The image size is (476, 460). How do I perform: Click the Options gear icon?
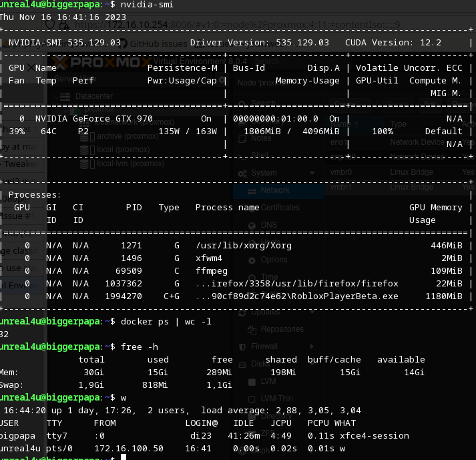tap(252, 260)
